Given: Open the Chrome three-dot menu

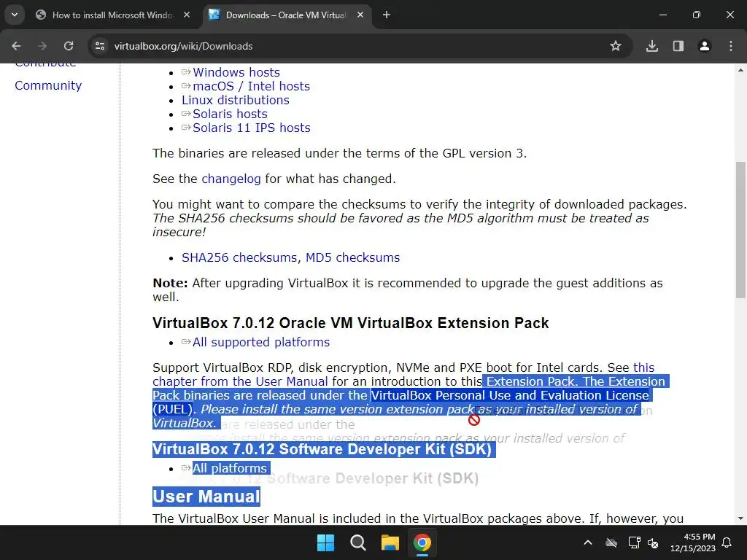Looking at the screenshot, I should click(x=731, y=46).
